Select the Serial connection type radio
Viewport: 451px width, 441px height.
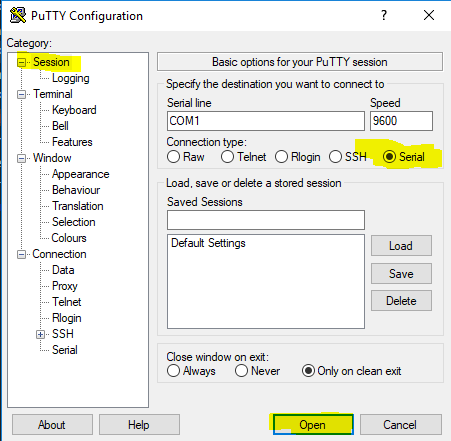389,157
